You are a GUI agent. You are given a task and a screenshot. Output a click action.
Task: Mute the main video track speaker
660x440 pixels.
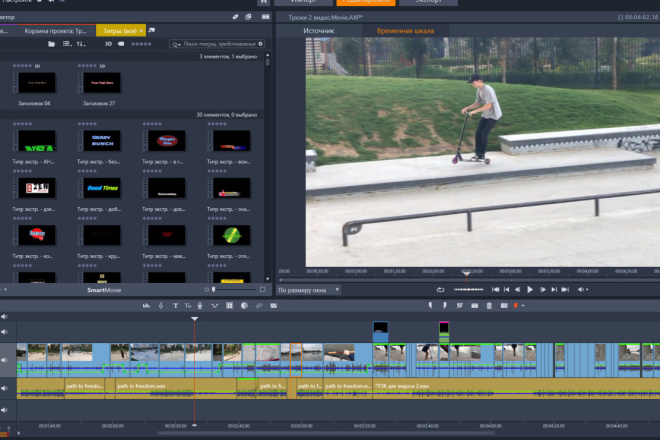[x=4, y=360]
